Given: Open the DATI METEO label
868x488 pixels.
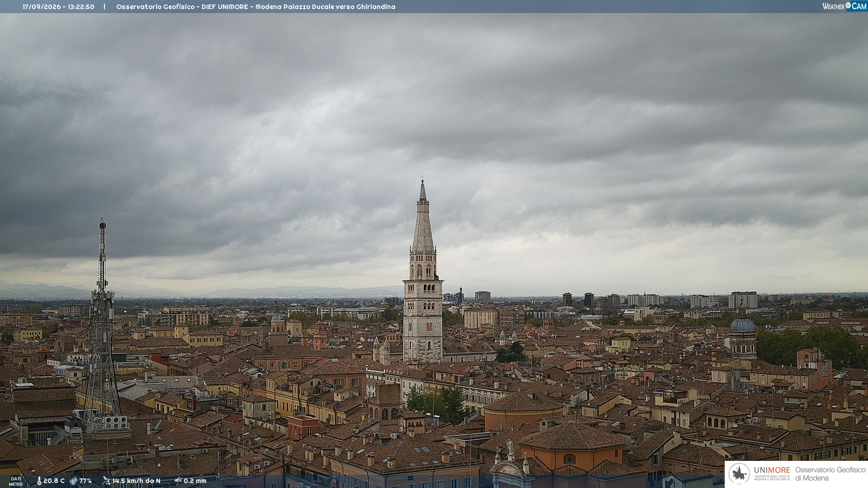Looking at the screenshot, I should (x=16, y=481).
